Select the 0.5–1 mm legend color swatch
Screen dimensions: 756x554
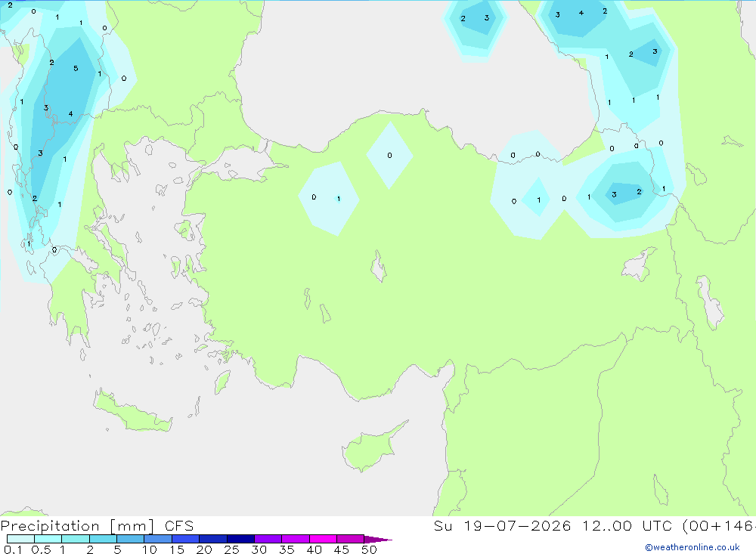[48, 539]
